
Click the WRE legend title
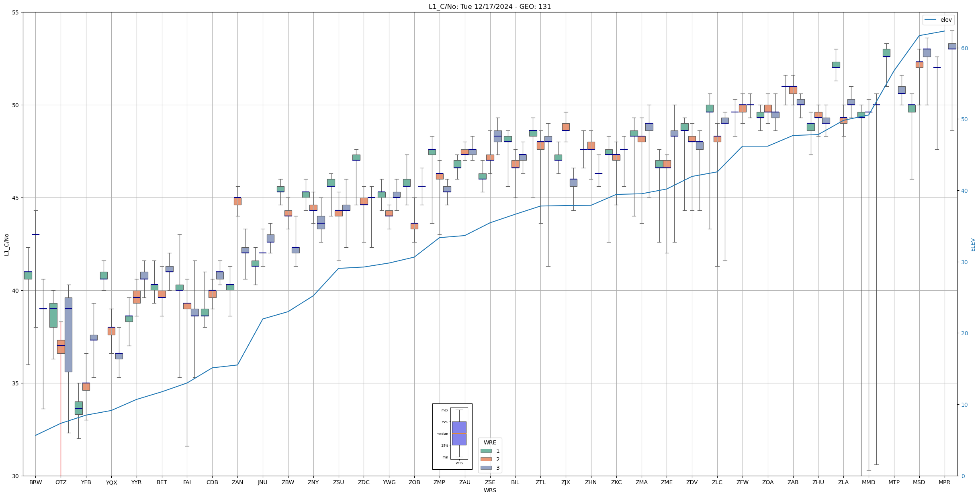pyautogui.click(x=490, y=442)
